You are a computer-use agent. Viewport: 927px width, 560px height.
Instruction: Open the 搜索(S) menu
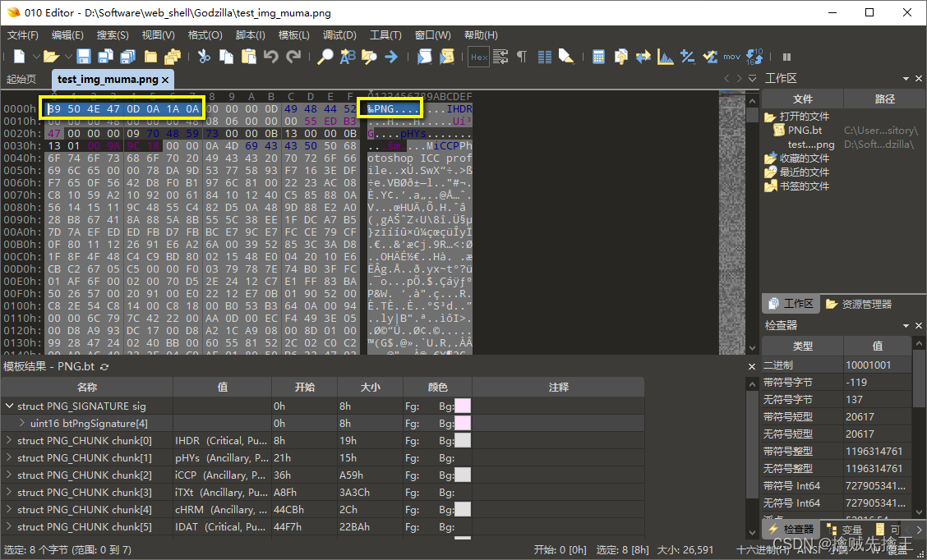(113, 34)
